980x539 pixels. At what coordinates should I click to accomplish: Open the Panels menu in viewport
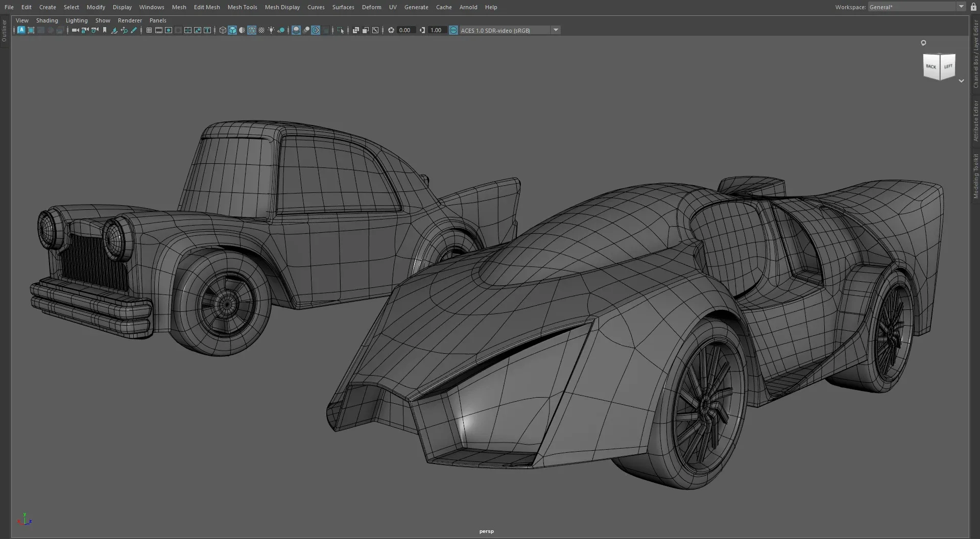pyautogui.click(x=158, y=20)
